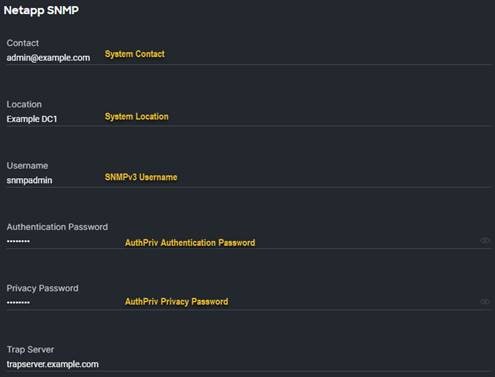Click the yellow SNMPv3 Username annotation
Image resolution: width=495 pixels, height=377 pixels.
tap(141, 177)
